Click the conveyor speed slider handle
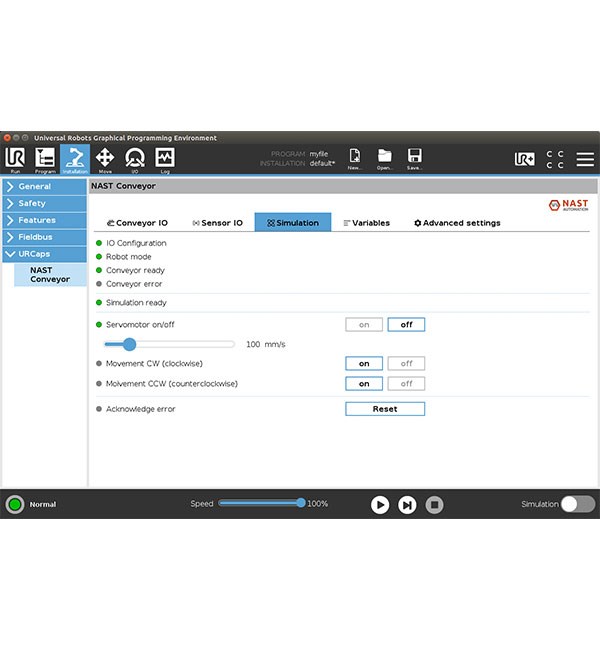The height and width of the screenshot is (650, 600). (x=129, y=344)
